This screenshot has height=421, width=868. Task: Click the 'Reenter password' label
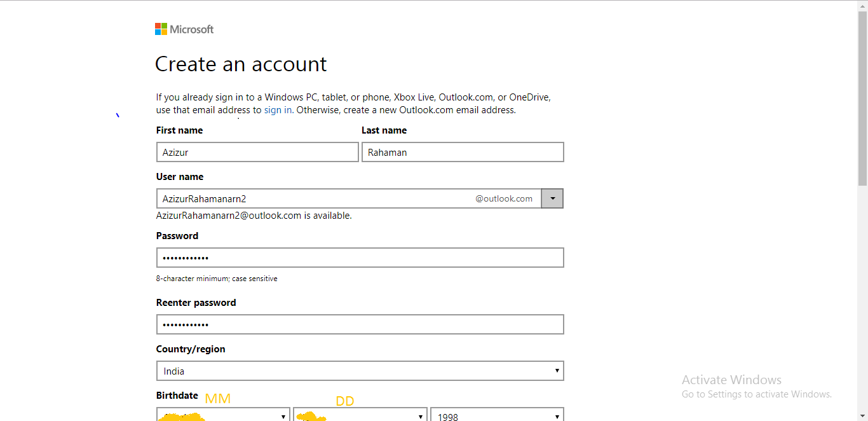[196, 303]
